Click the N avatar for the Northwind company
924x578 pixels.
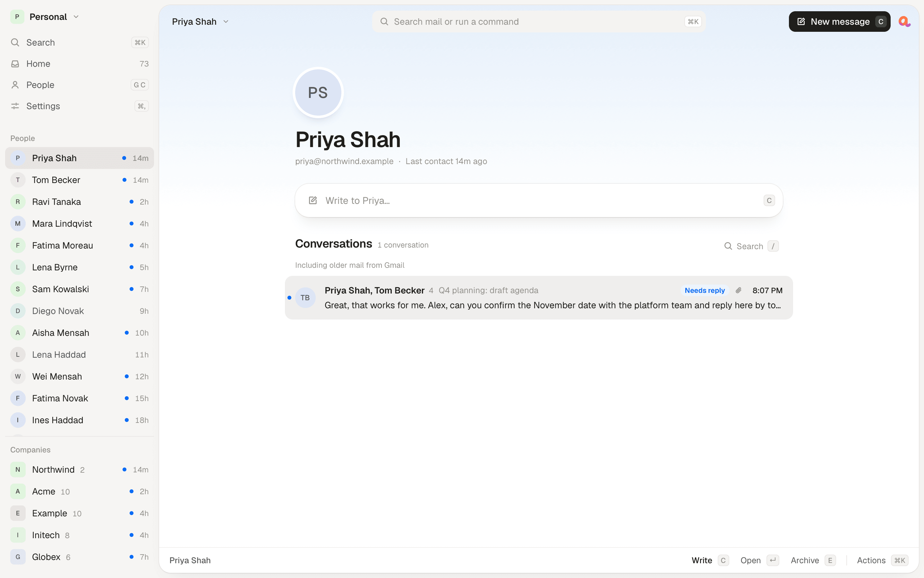point(18,469)
